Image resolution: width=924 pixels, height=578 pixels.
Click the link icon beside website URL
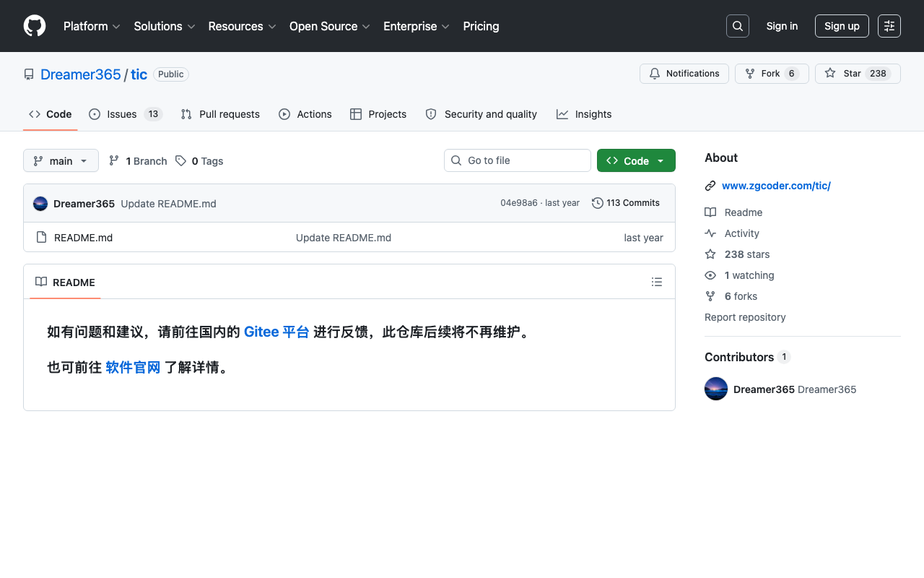point(710,186)
